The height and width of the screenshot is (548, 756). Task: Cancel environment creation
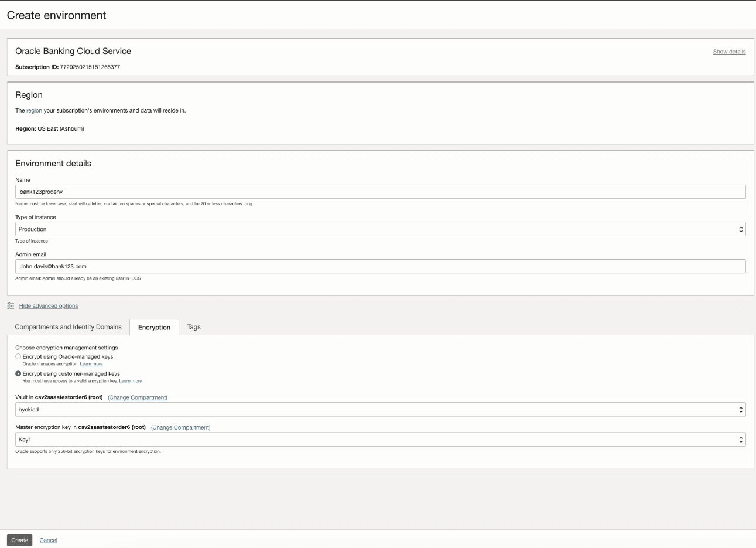coord(49,540)
